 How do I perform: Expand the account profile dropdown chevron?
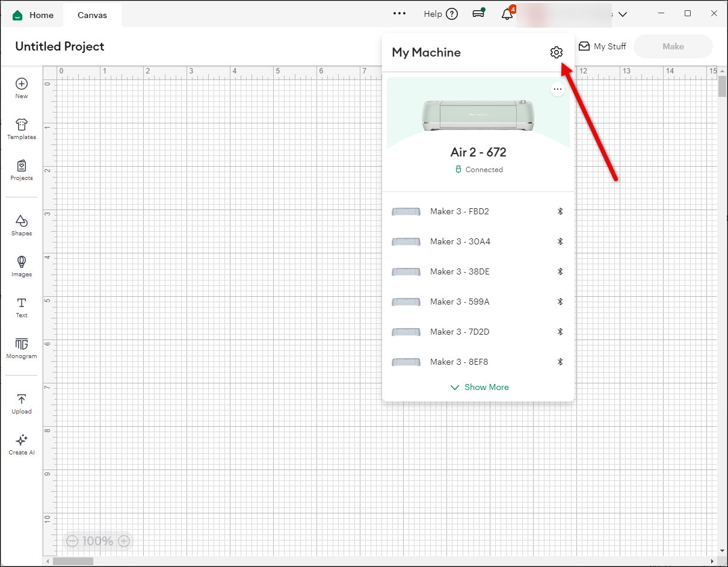point(623,14)
